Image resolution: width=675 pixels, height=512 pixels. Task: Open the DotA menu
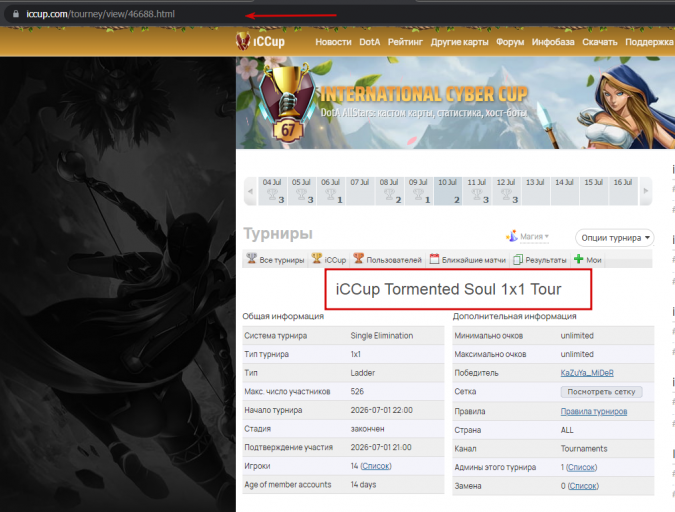coord(370,42)
